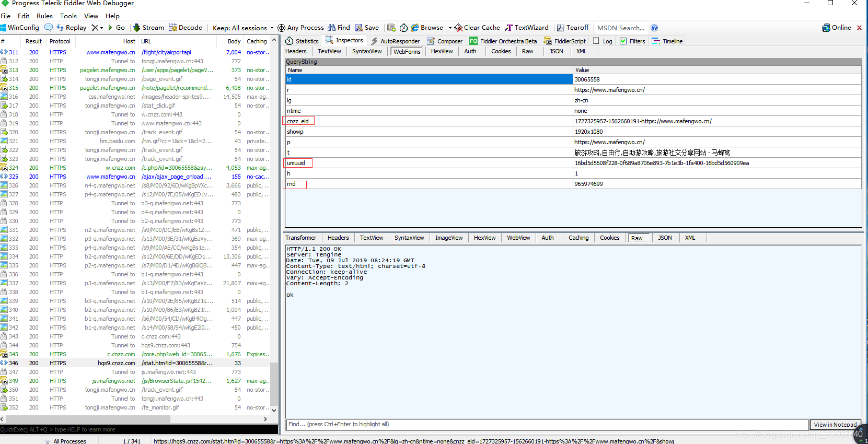Open the File menu
The height and width of the screenshot is (444, 868).
(6, 16)
